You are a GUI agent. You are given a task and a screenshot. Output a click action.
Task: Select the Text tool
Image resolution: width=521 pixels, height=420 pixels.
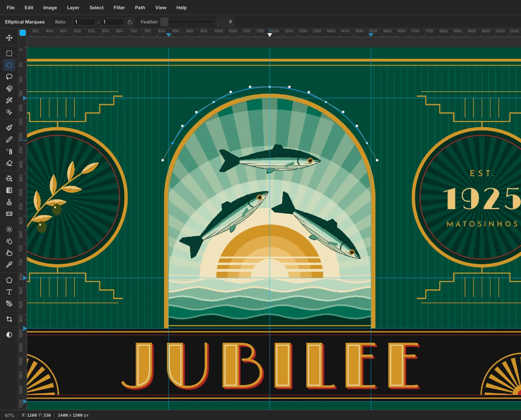click(9, 292)
